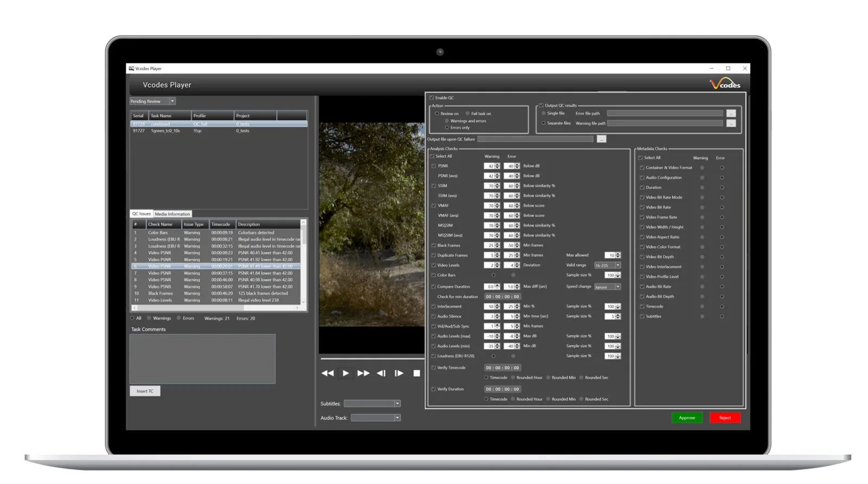Select the Errors only radio option
Viewport: 868px width, 484px height.
point(447,128)
